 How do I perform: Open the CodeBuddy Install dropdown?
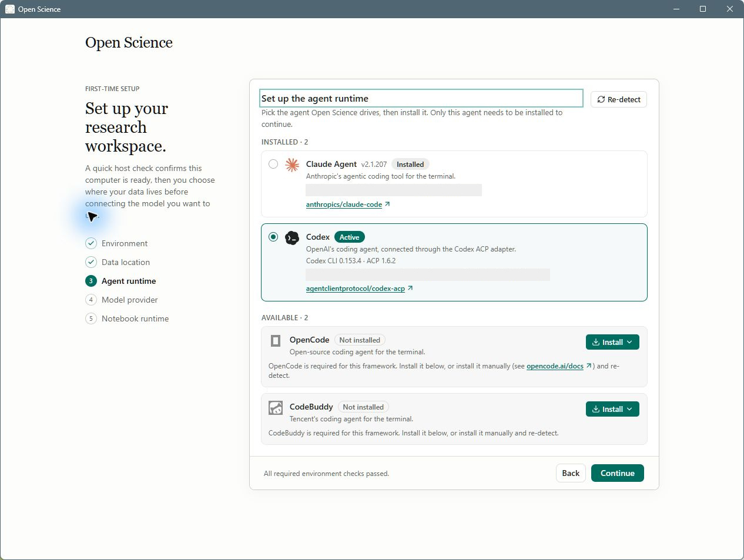[612, 409]
